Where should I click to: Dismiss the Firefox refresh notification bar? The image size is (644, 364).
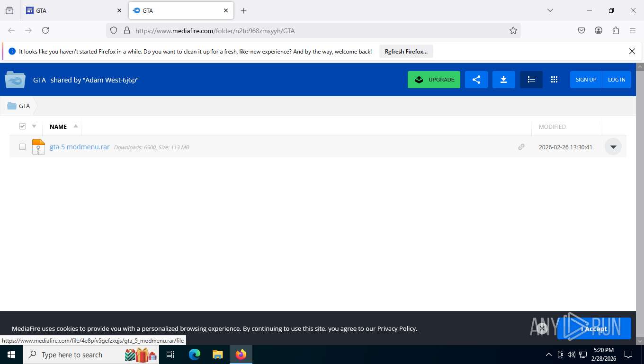(x=632, y=51)
